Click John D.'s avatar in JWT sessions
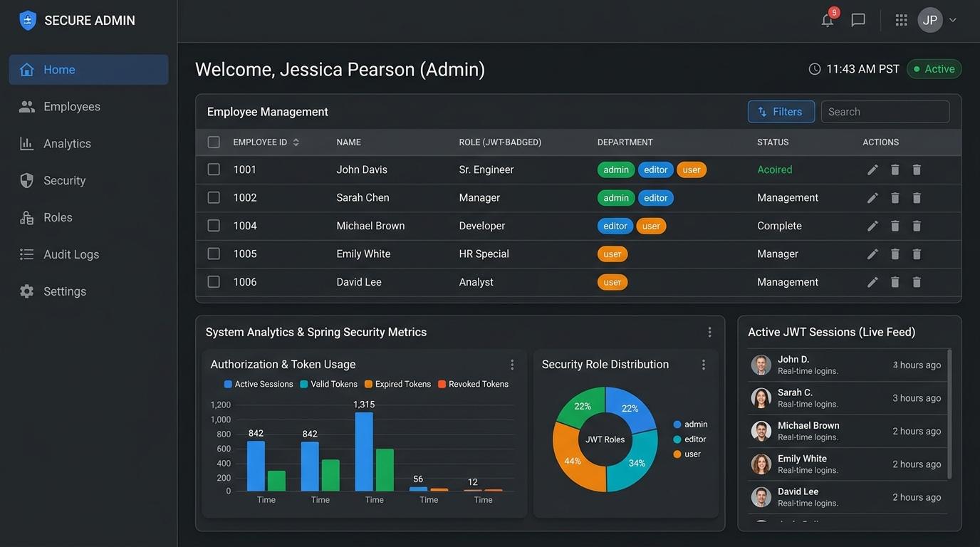Screen dimensions: 980x547 click(x=761, y=365)
